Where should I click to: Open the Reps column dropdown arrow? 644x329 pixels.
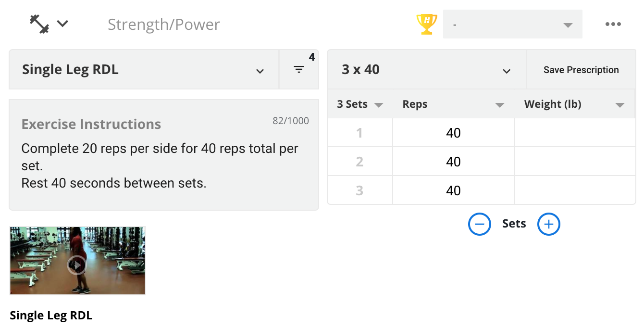coord(500,105)
